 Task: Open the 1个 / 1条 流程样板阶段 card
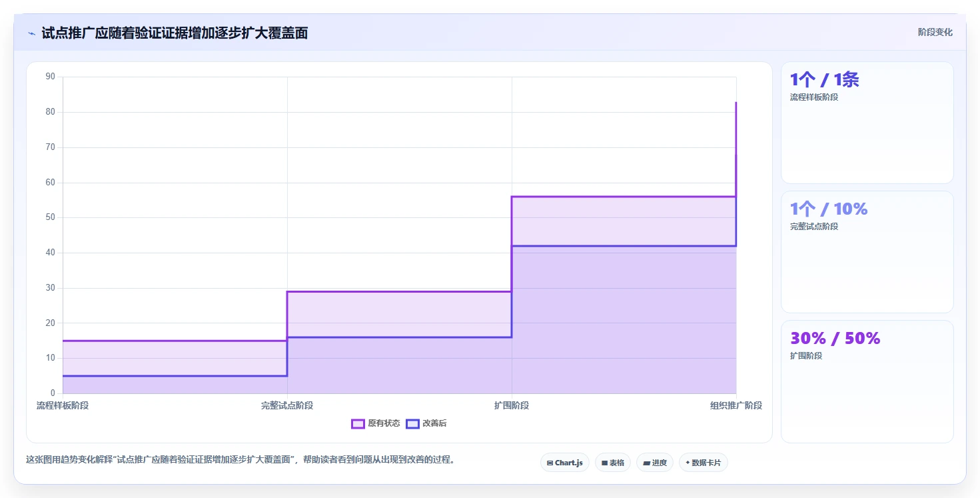pos(867,123)
